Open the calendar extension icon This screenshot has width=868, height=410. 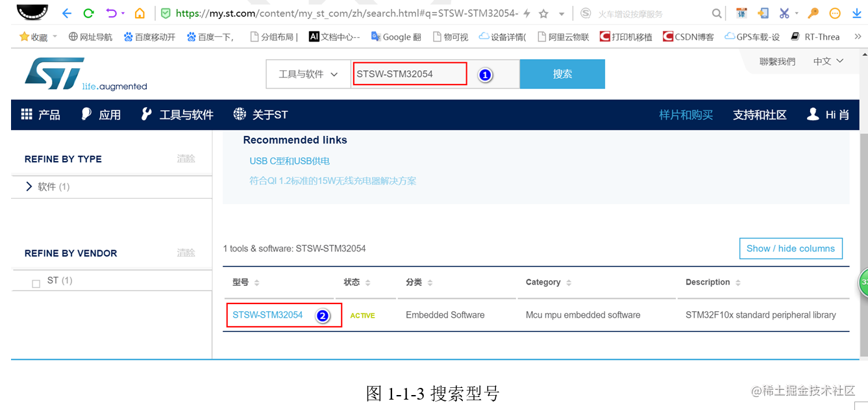(742, 13)
